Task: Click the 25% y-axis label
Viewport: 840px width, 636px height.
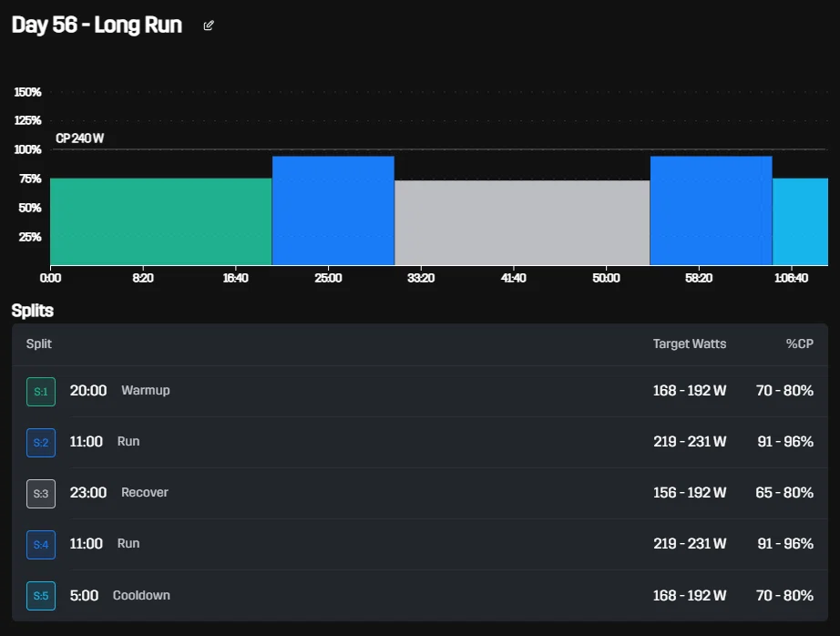Action: pos(30,237)
